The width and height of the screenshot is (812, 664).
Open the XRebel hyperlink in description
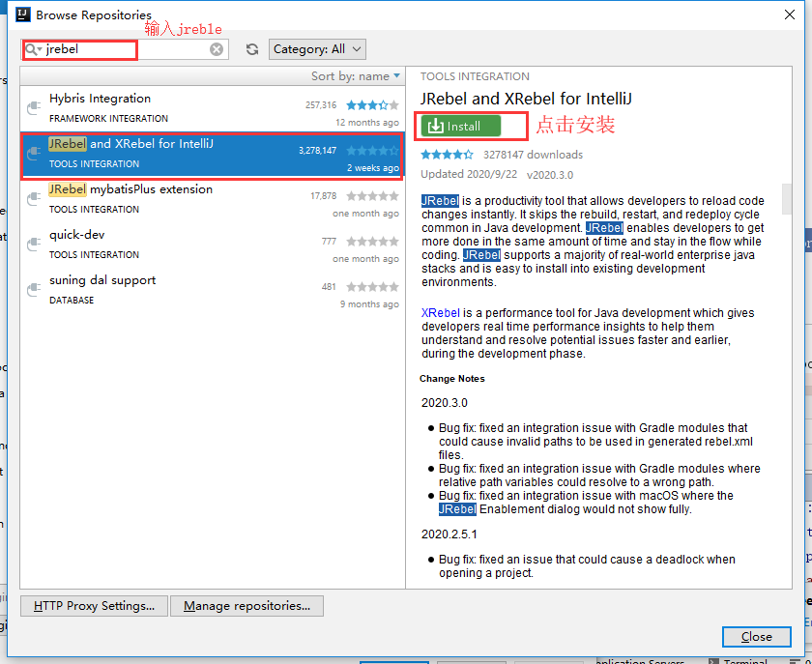point(441,313)
